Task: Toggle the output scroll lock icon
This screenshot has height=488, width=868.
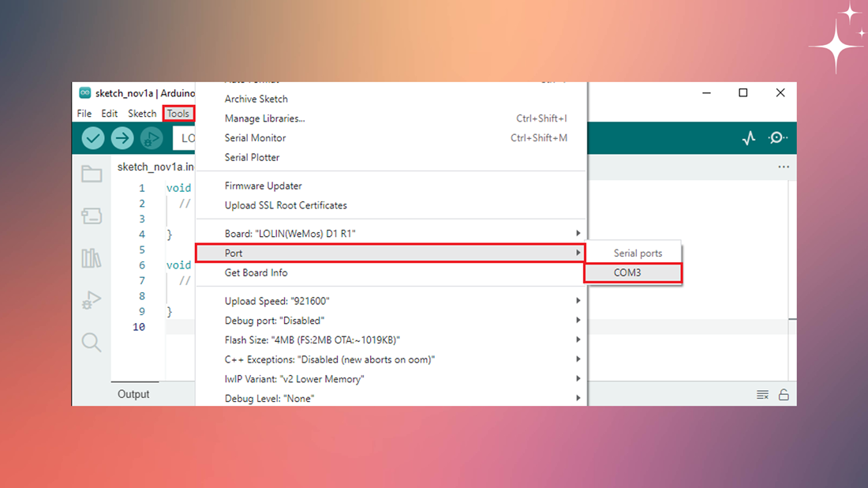Action: tap(784, 394)
